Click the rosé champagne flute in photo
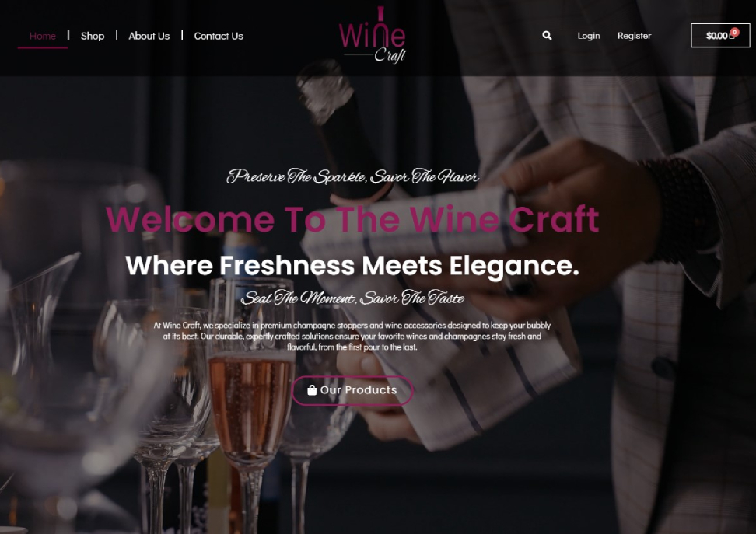This screenshot has width=756, height=534. tap(251, 405)
